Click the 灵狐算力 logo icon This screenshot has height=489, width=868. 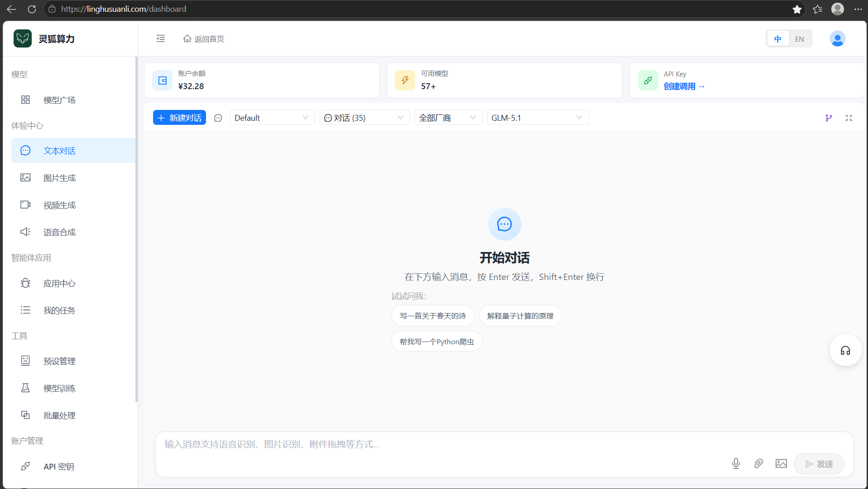pos(23,38)
